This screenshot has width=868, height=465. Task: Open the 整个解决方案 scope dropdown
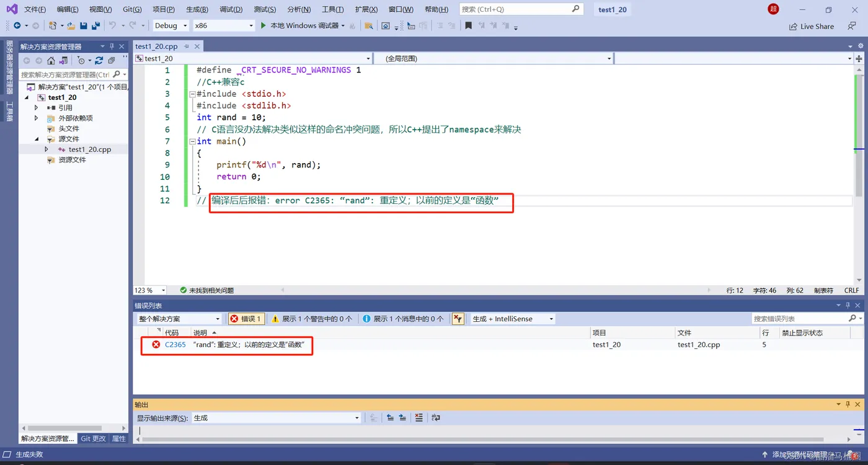[179, 319]
